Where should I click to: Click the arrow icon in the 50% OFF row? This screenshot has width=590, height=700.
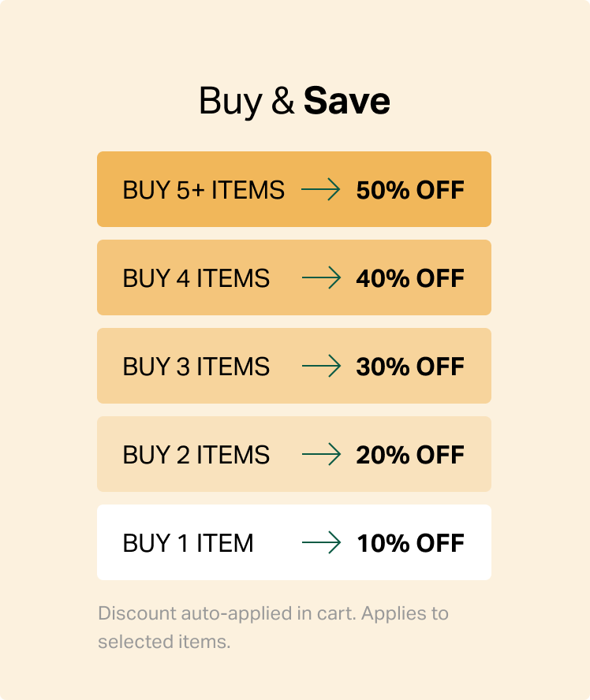click(x=321, y=189)
